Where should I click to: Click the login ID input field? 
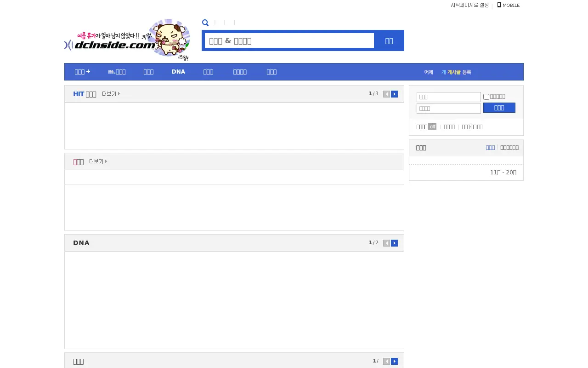449,97
